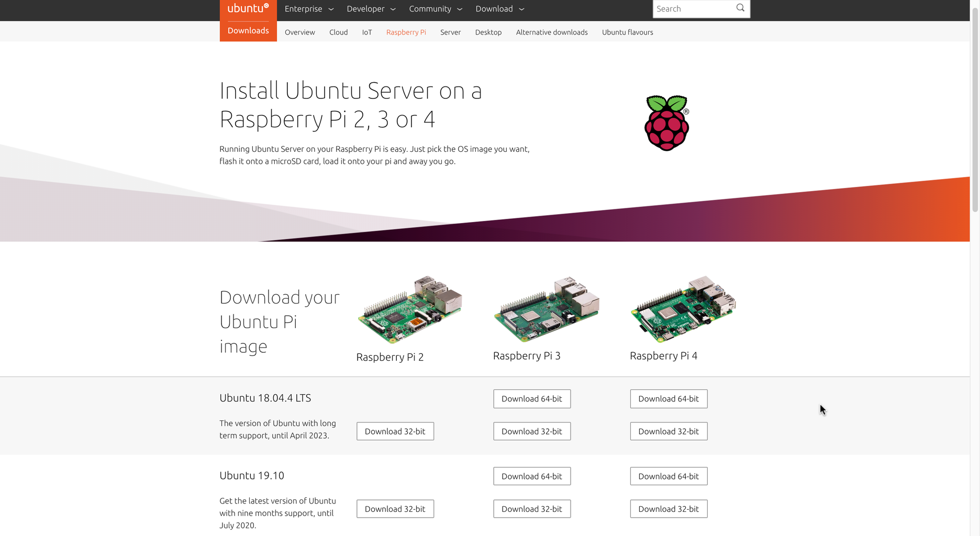Click the Downloads header link
The image size is (980, 536).
click(x=248, y=30)
